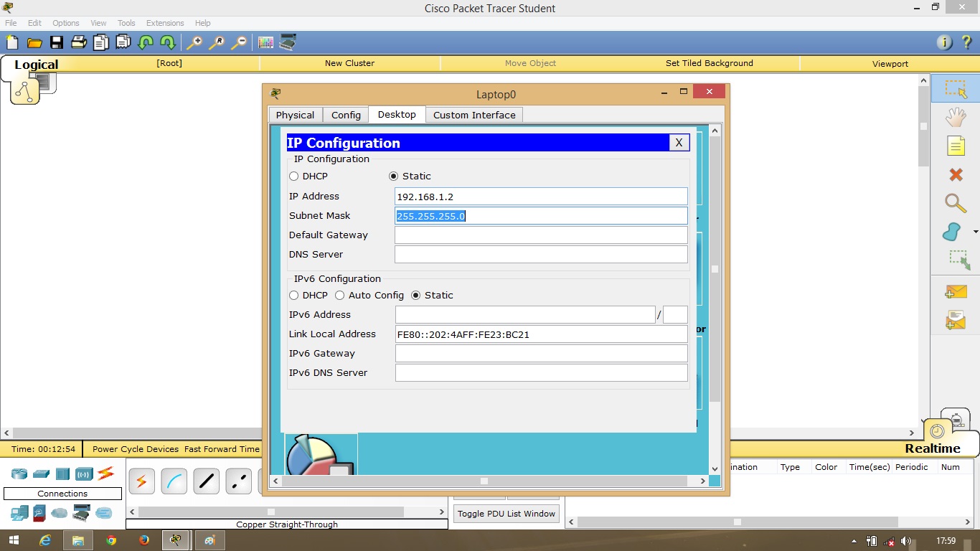The width and height of the screenshot is (980, 551).
Task: Click the Paste toolbar icon
Action: point(123,42)
